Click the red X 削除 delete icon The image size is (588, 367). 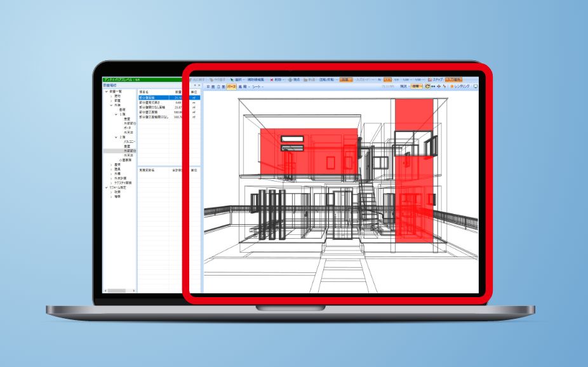point(272,80)
